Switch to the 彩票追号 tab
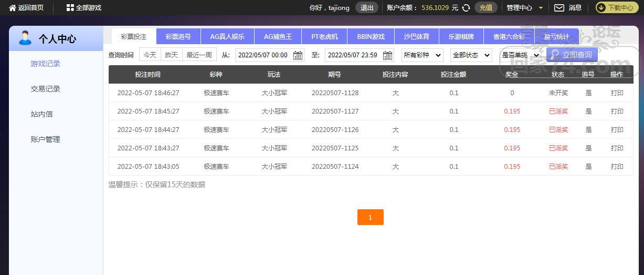The image size is (644, 275). point(178,37)
